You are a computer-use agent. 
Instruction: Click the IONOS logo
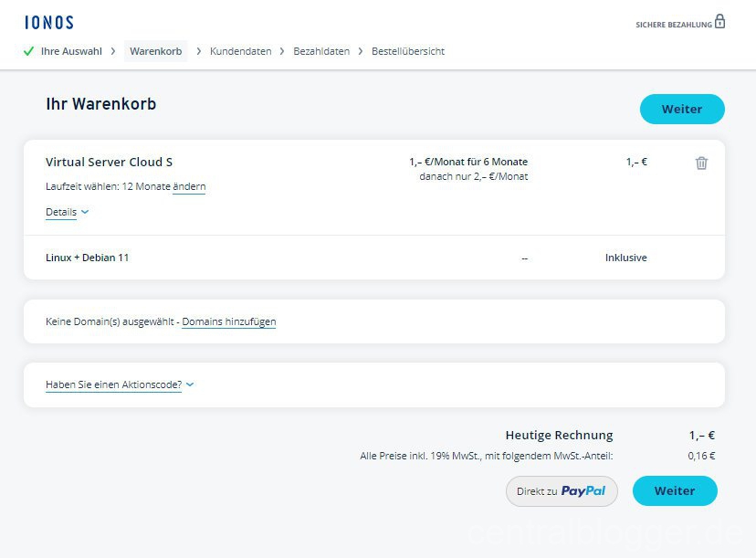(49, 23)
